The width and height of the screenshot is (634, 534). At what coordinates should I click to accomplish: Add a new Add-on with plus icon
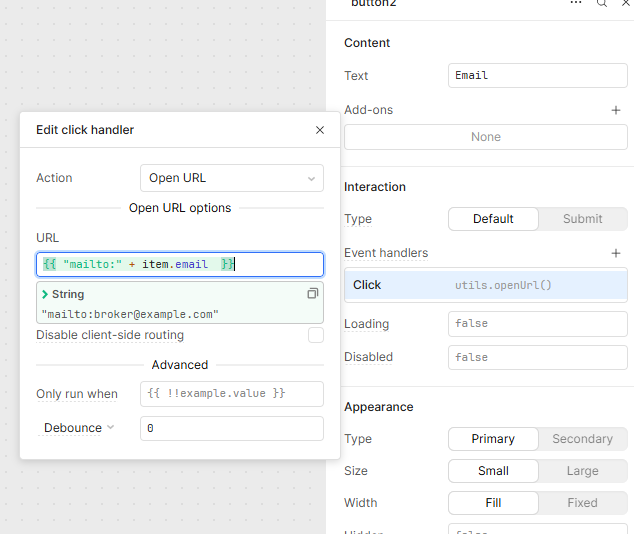[x=616, y=110]
